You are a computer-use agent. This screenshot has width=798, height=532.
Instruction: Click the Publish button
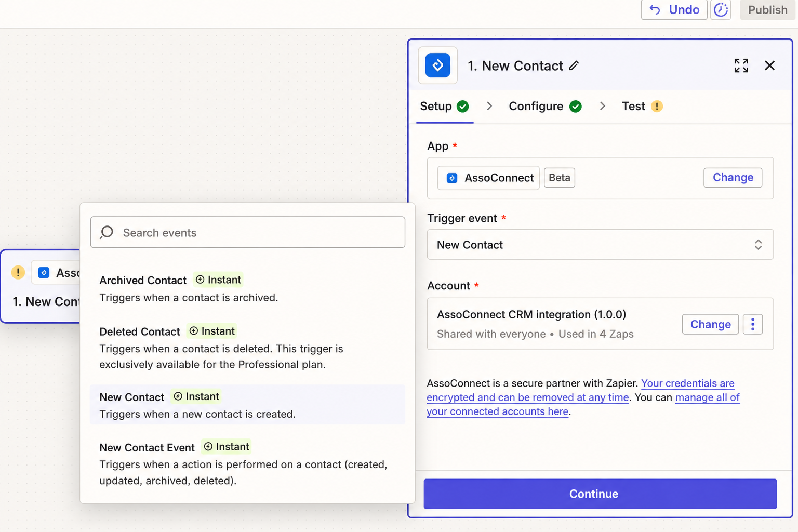(x=768, y=10)
